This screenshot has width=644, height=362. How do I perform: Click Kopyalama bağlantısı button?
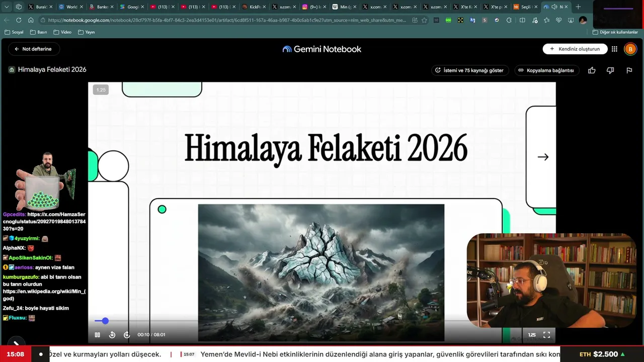[546, 70]
